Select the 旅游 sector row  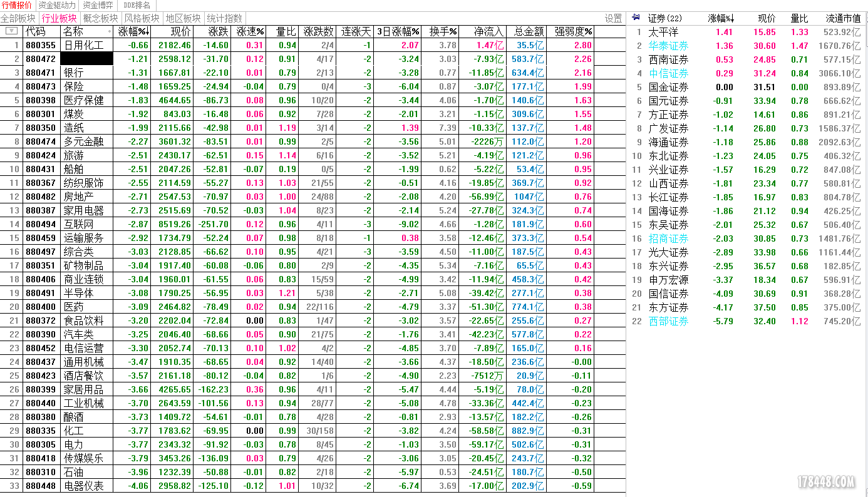[x=313, y=155]
